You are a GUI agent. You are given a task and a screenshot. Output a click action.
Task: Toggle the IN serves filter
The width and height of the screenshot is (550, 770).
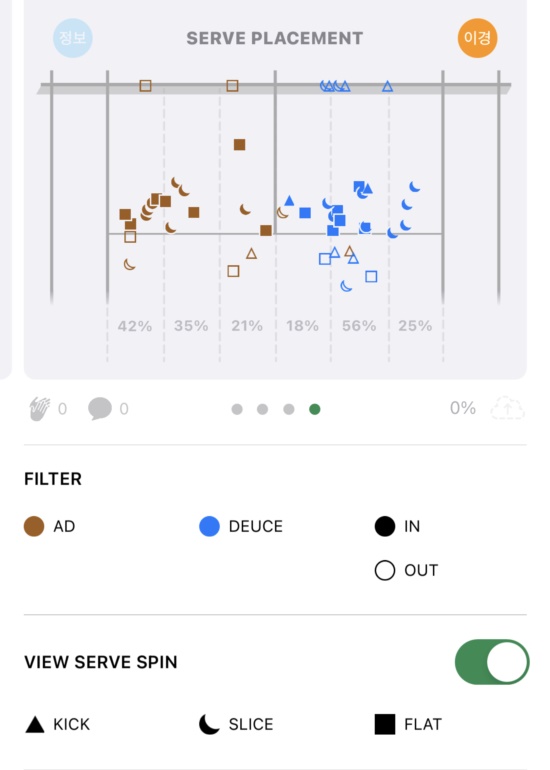coord(385,526)
